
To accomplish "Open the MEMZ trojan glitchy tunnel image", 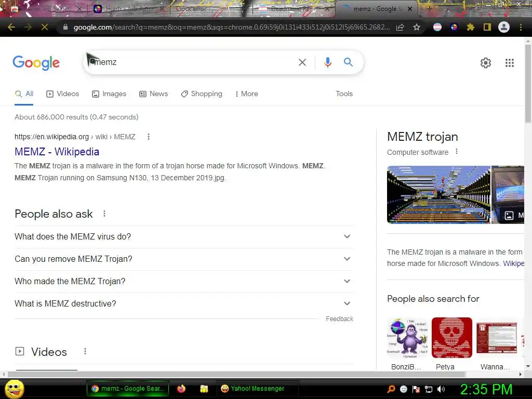I will pyautogui.click(x=438, y=194).
